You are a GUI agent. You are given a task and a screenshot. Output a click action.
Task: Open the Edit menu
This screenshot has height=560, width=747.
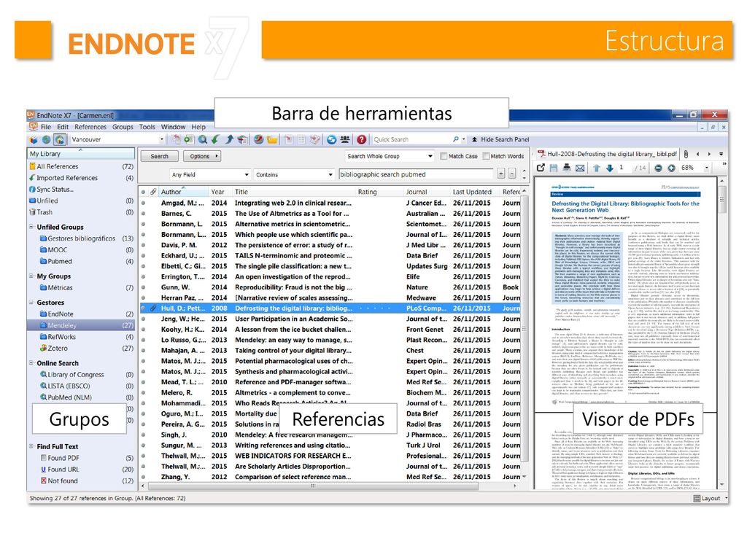(x=63, y=127)
